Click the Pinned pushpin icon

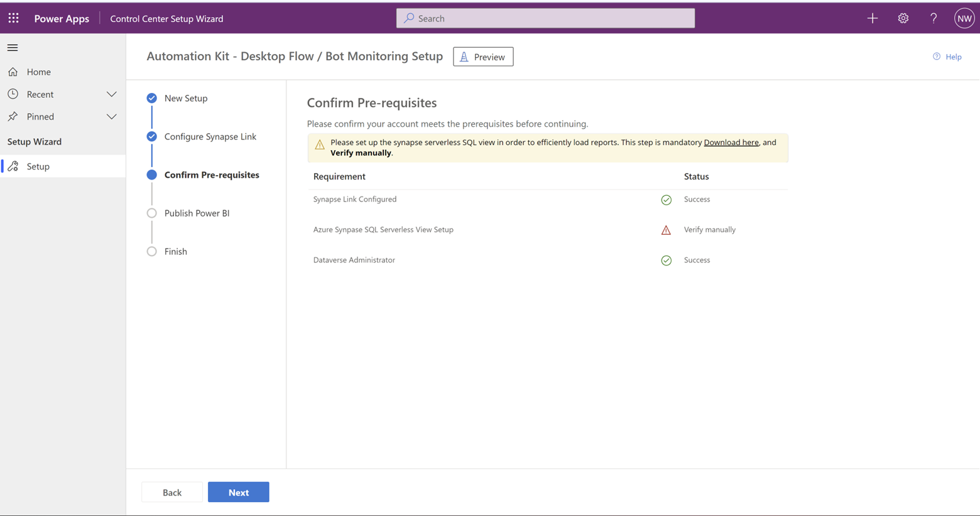click(13, 116)
